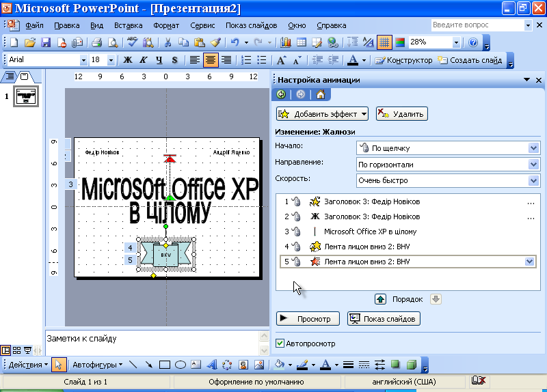Open options arrow for effect 5
This screenshot has width=547, height=392.
click(529, 262)
